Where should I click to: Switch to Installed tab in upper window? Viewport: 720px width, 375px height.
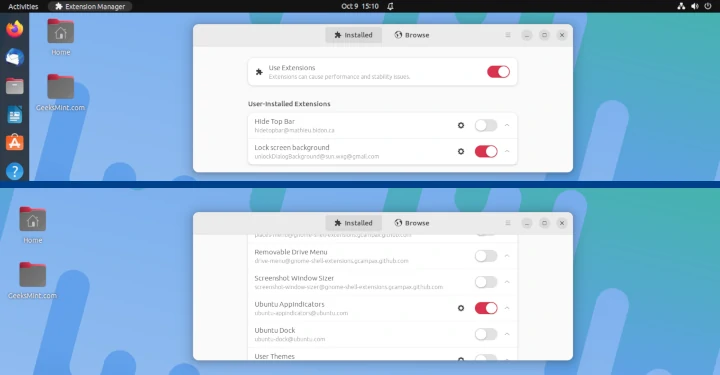pos(353,35)
